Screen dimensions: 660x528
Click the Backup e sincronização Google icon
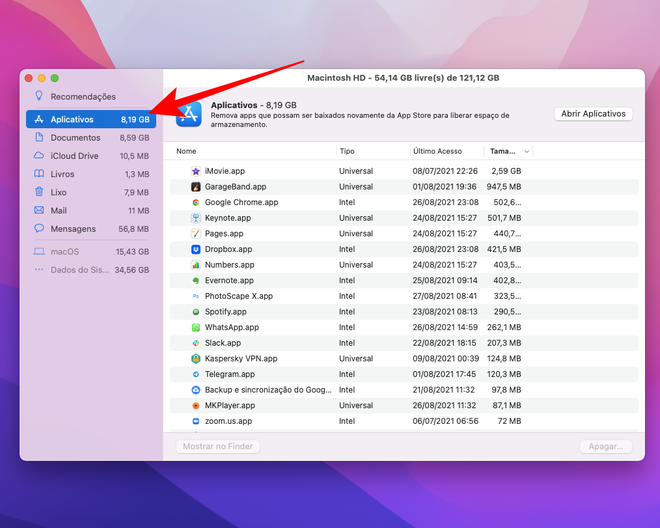[x=196, y=390]
